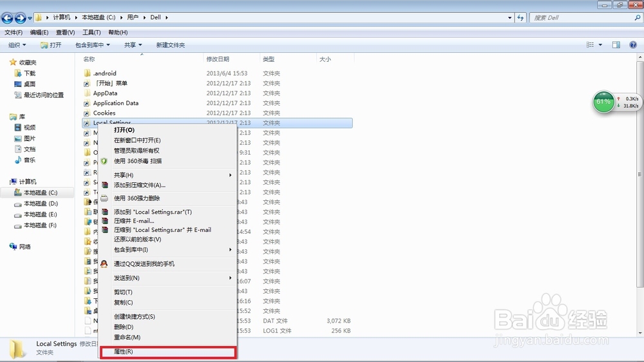Image resolution: width=644 pixels, height=362 pixels.
Task: Click the change view icon
Action: click(x=590, y=45)
